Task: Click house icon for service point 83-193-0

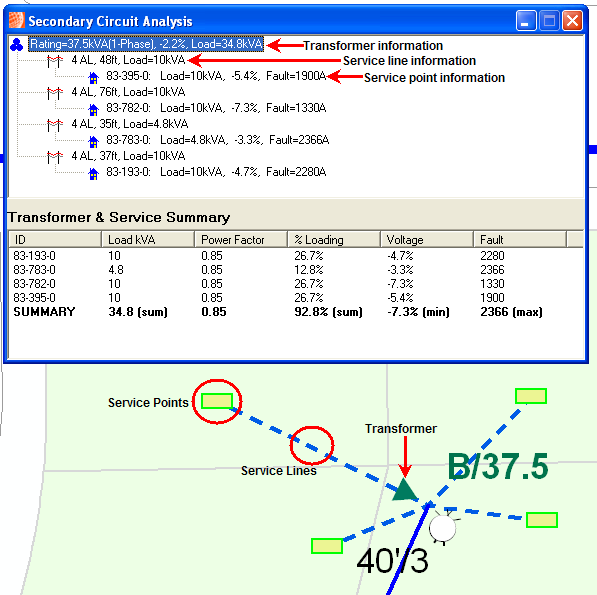Action: pyautogui.click(x=93, y=173)
